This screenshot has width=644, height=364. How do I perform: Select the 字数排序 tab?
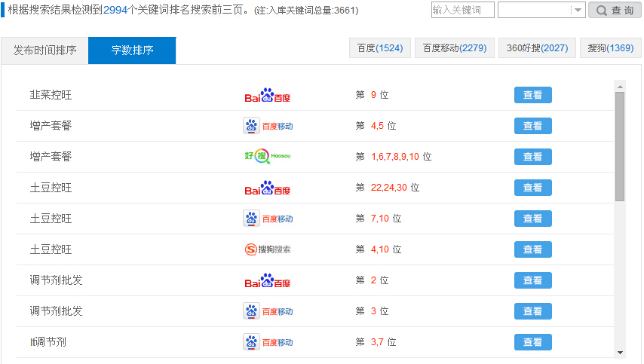(132, 50)
